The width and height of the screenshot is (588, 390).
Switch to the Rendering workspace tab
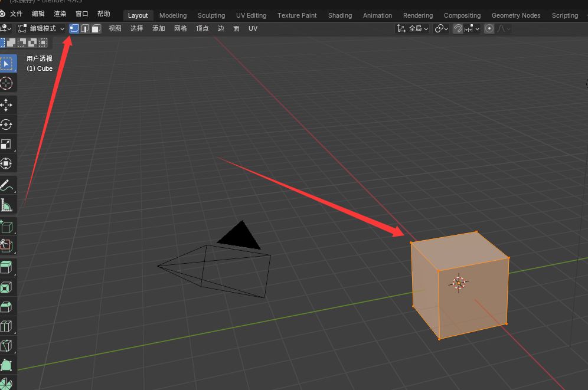[418, 15]
